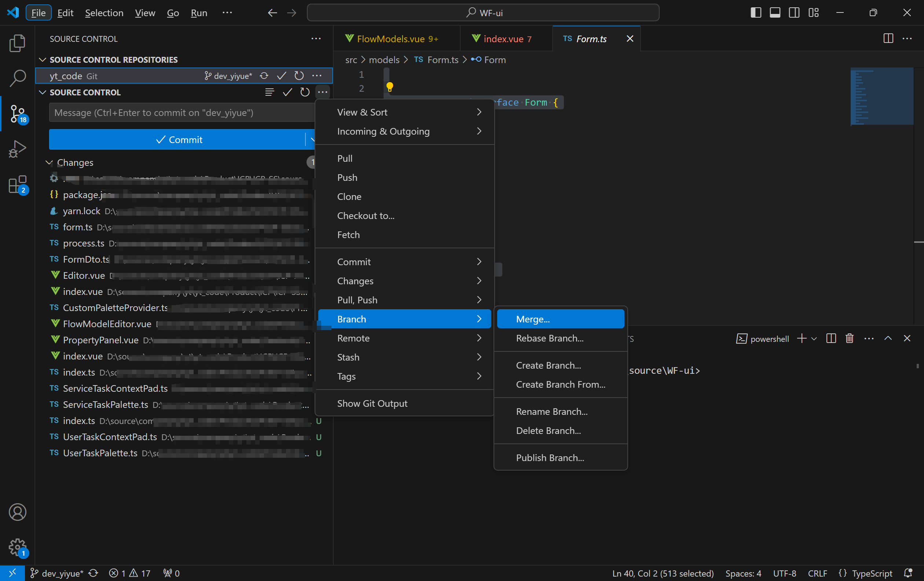Click refresh icon in Source Control header
The height and width of the screenshot is (581, 924).
coord(305,92)
